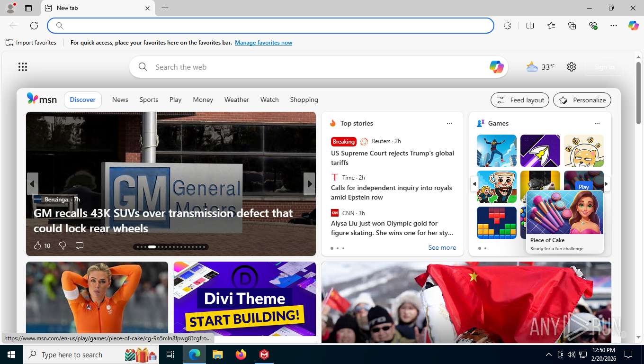This screenshot has width=644, height=364.
Task: Dislike the GM recall story
Action: [x=63, y=246]
